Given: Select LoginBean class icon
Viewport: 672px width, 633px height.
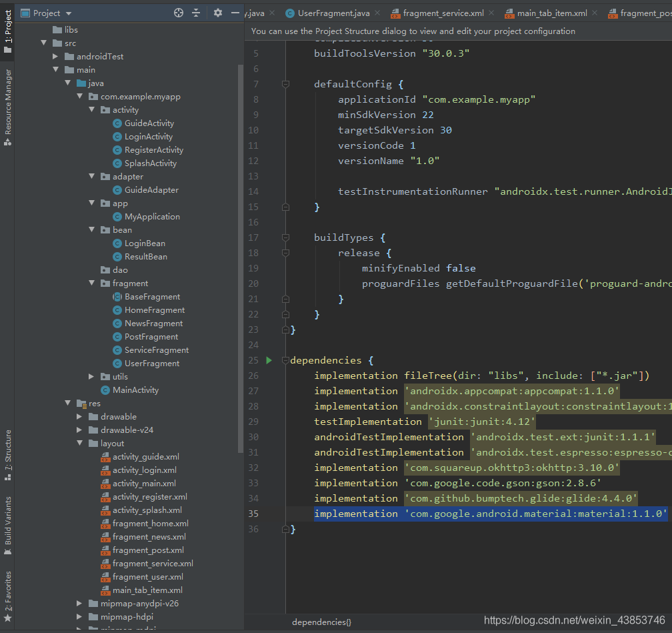Looking at the screenshot, I should 117,243.
